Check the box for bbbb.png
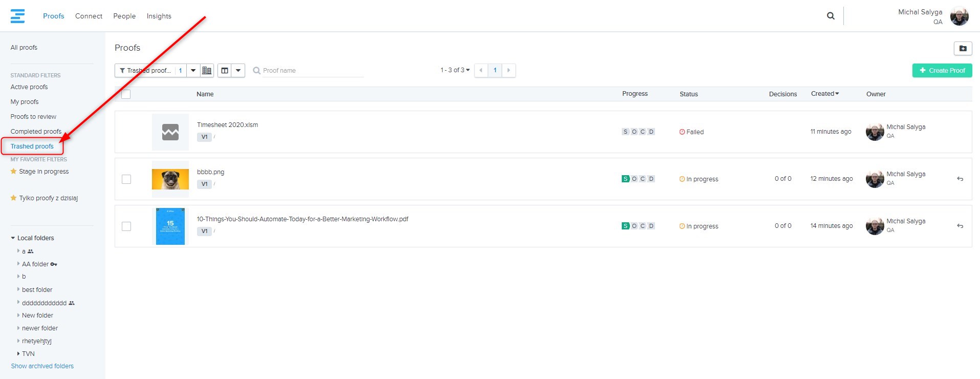The image size is (980, 379). (126, 179)
